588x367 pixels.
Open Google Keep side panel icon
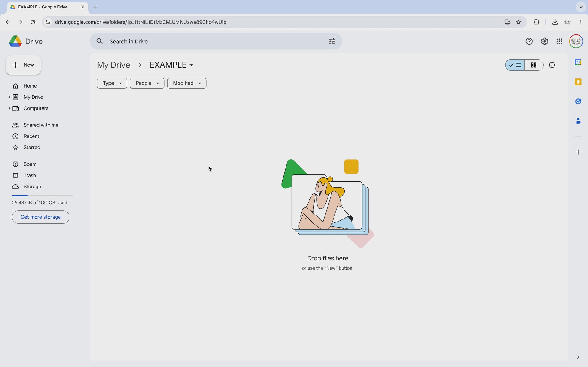click(578, 82)
